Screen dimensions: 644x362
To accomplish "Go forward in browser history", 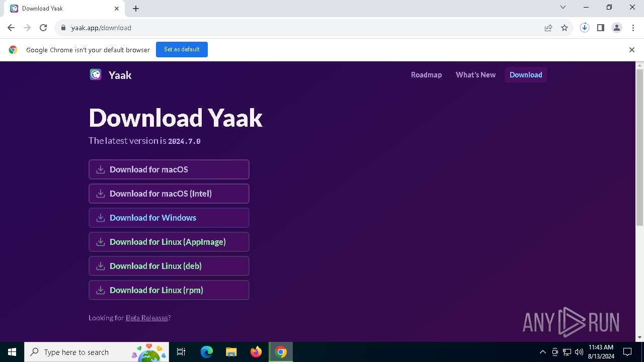I will (27, 28).
